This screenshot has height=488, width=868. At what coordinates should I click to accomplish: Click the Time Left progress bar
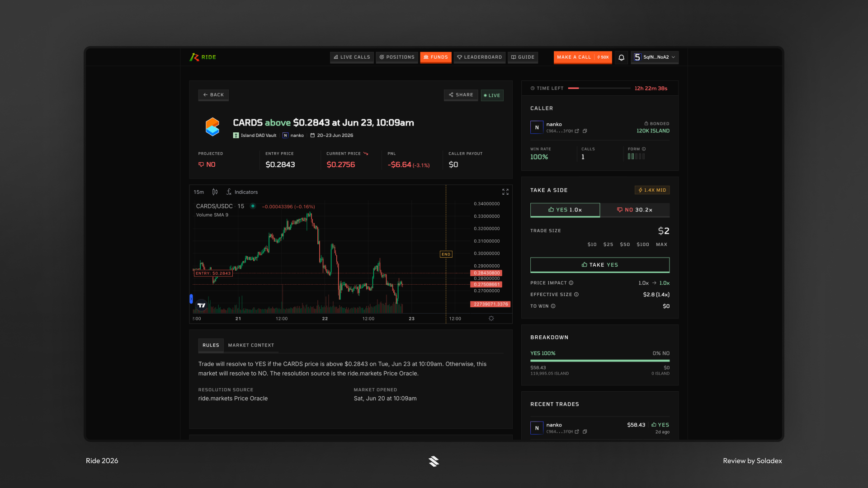(x=599, y=89)
